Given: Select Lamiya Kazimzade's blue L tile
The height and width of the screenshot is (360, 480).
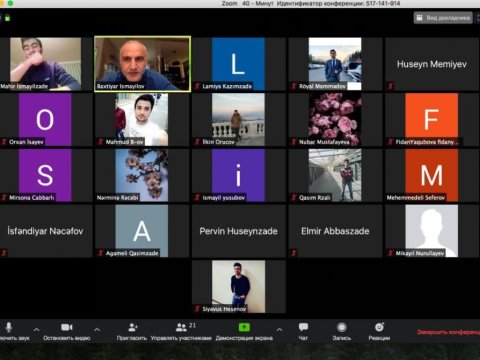Looking at the screenshot, I should coord(238,64).
